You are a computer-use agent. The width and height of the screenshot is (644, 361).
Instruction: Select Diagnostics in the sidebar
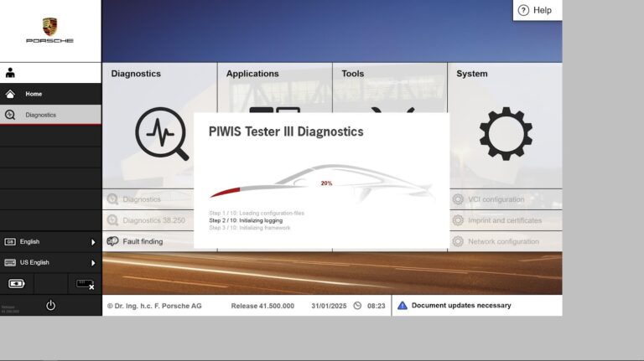click(x=50, y=115)
